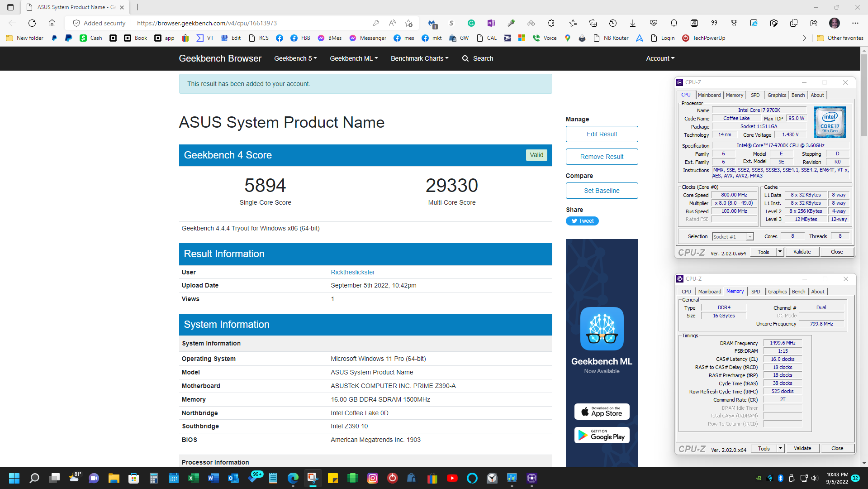868x489 pixels.
Task: Open the Other favorites folder
Action: (840, 38)
